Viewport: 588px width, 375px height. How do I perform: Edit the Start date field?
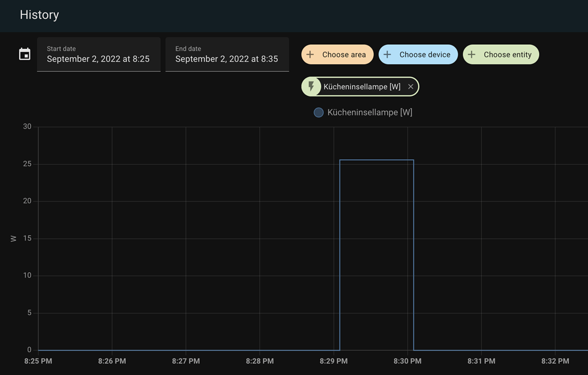pyautogui.click(x=99, y=55)
